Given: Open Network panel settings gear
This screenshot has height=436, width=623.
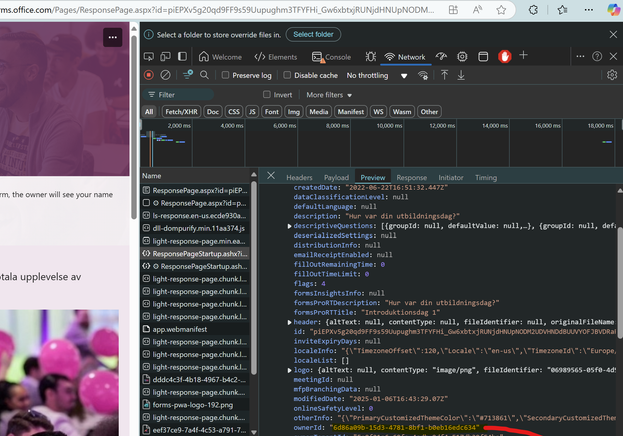Looking at the screenshot, I should tap(612, 75).
